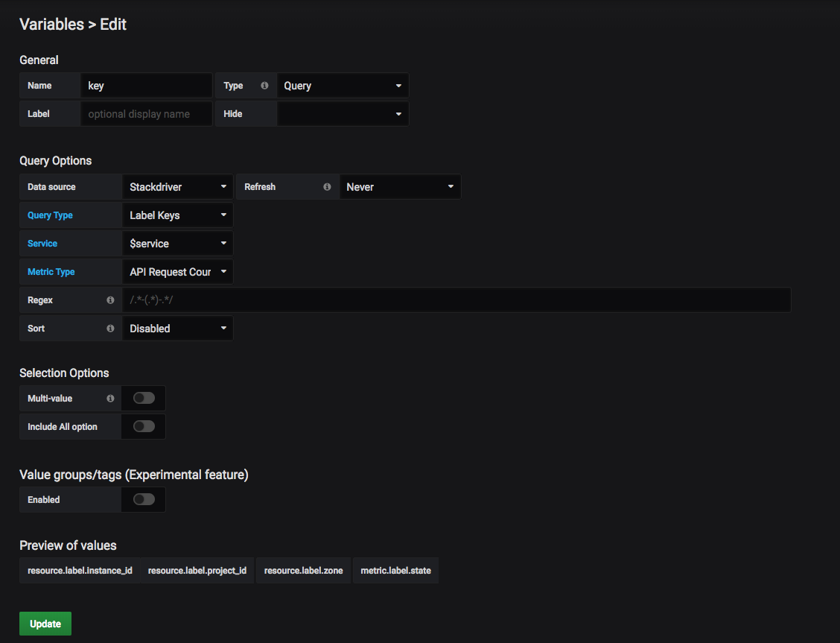This screenshot has width=840, height=643.
Task: Turn on Include All option switch
Action: click(144, 427)
